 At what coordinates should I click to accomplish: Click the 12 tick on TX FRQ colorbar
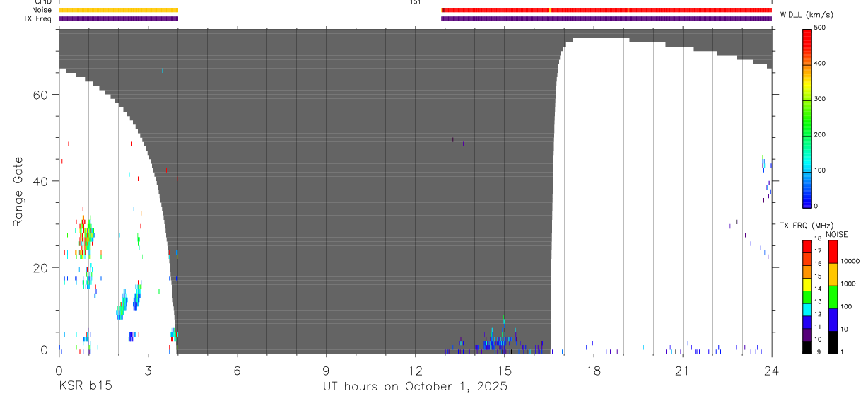tap(817, 314)
